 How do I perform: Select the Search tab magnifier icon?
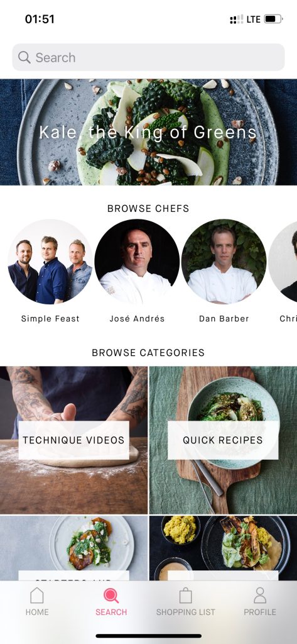(111, 596)
